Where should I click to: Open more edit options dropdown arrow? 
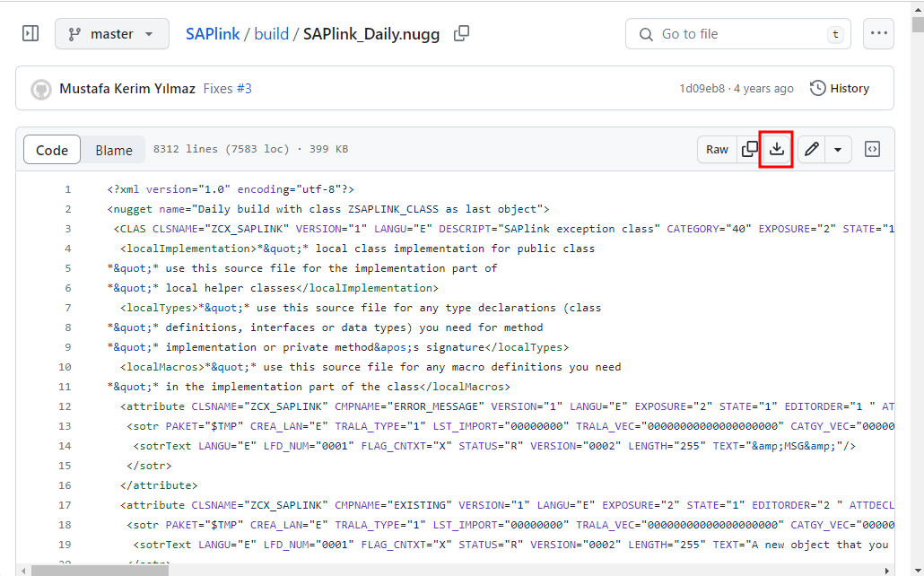pos(838,150)
